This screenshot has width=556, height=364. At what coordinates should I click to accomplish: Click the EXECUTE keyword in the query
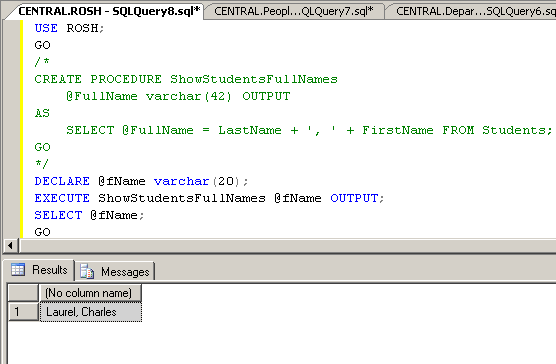point(62,198)
